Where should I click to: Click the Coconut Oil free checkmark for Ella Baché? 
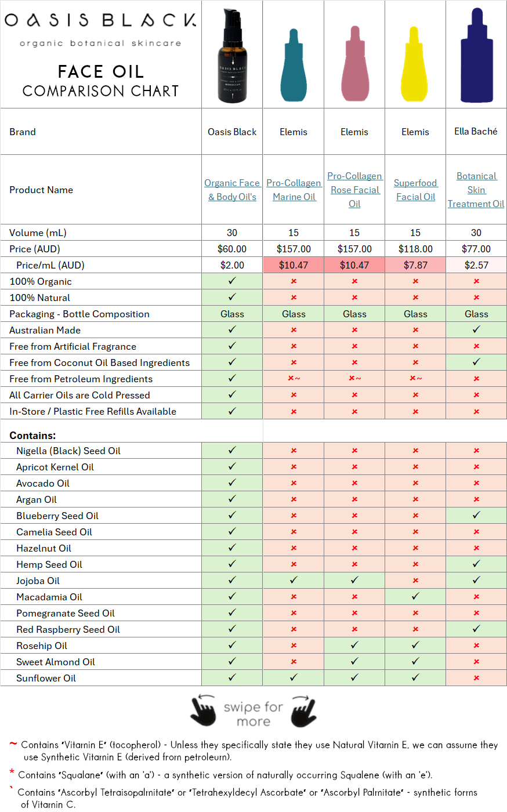(476, 362)
